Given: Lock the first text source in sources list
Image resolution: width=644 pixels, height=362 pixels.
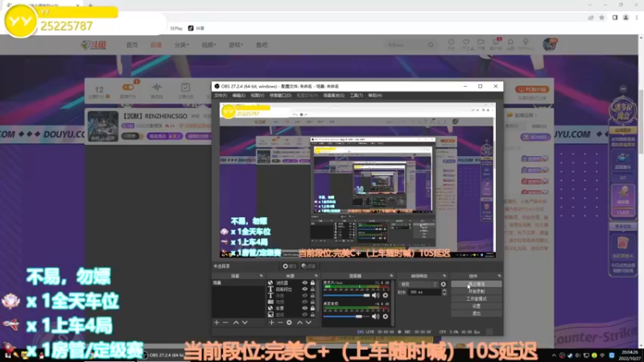Looking at the screenshot, I should tap(312, 289).
